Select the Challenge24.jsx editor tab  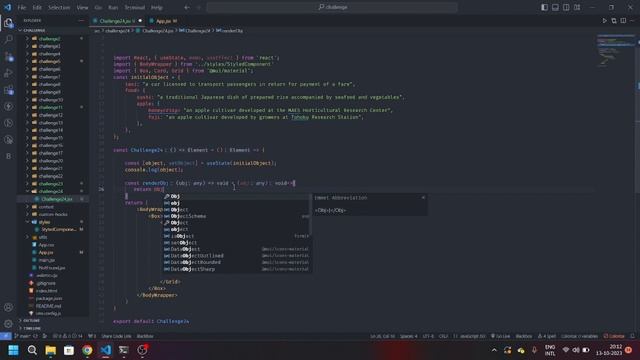pyautogui.click(x=117, y=21)
